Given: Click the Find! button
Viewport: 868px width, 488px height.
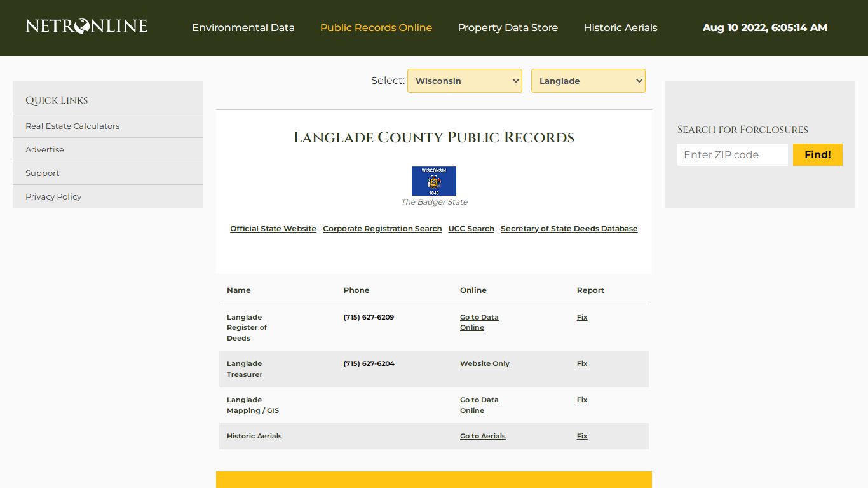Looking at the screenshot, I should (818, 154).
